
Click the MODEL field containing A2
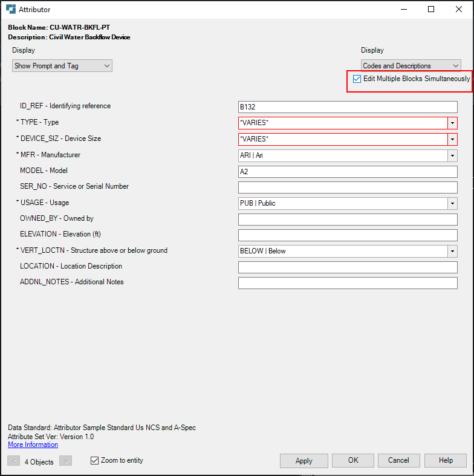coord(348,172)
